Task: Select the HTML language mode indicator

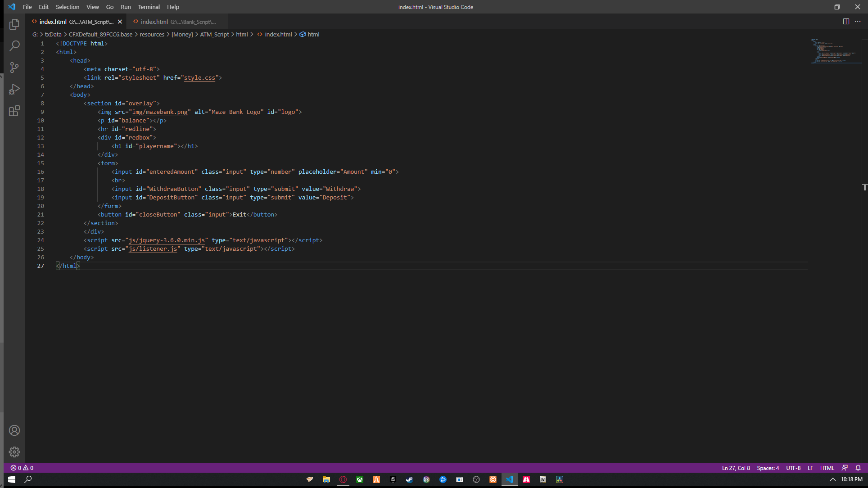Action: [x=827, y=468]
